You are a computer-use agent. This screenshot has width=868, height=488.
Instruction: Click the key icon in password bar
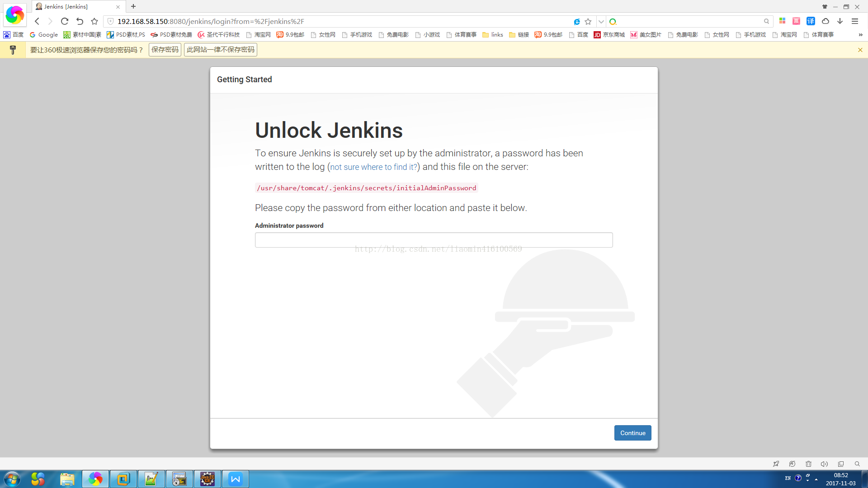13,50
